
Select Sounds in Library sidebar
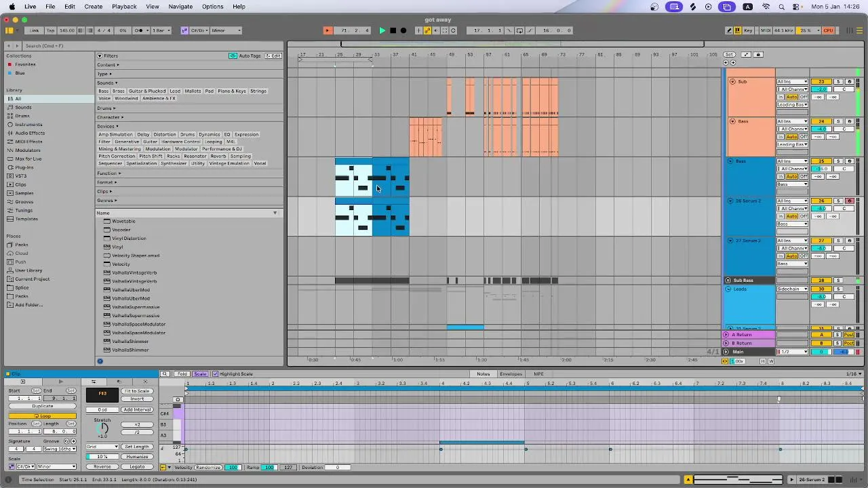click(23, 107)
